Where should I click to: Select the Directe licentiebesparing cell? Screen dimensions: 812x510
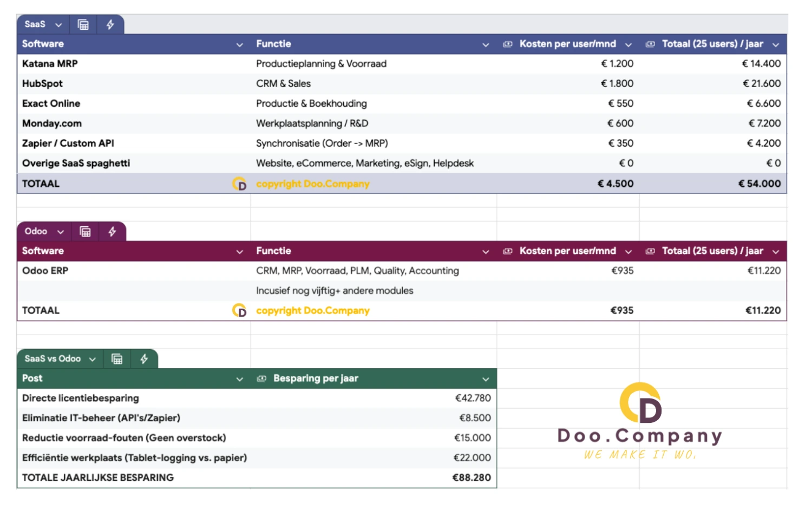click(134, 398)
